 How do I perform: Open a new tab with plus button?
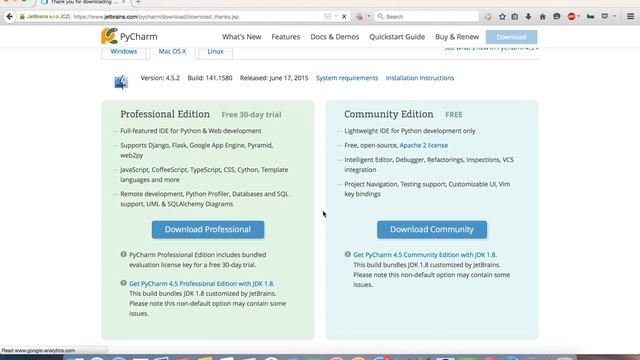tap(138, 2)
